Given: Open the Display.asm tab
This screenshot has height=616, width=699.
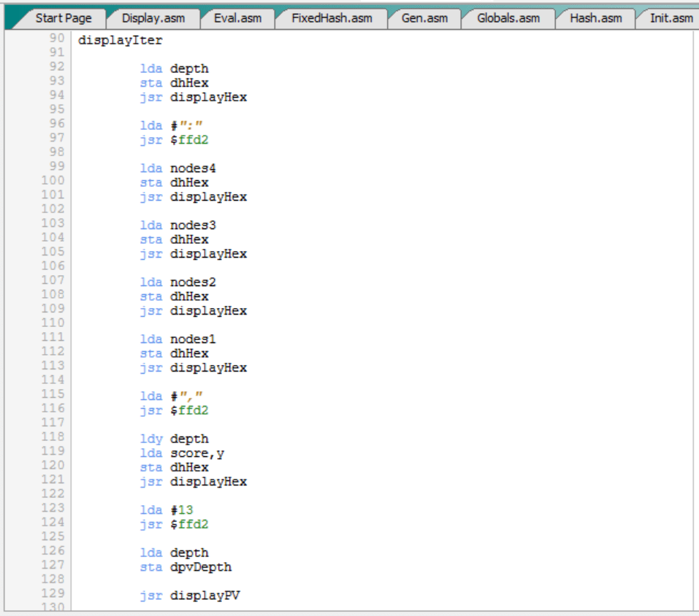Looking at the screenshot, I should pos(153,18).
